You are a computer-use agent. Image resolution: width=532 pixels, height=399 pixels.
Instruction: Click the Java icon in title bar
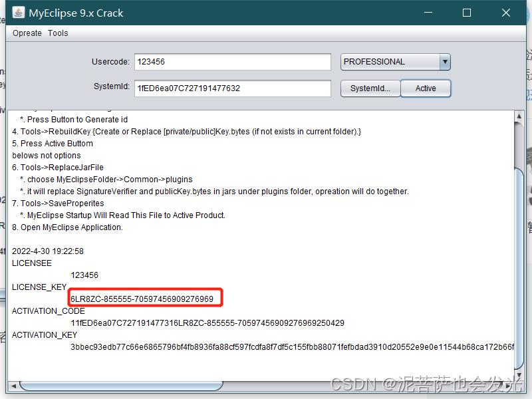(x=19, y=13)
